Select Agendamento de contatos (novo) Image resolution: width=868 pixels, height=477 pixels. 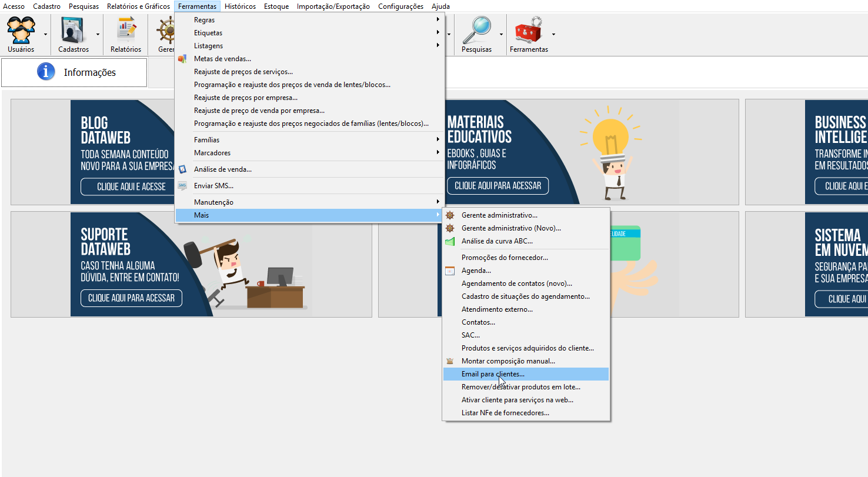click(526, 283)
